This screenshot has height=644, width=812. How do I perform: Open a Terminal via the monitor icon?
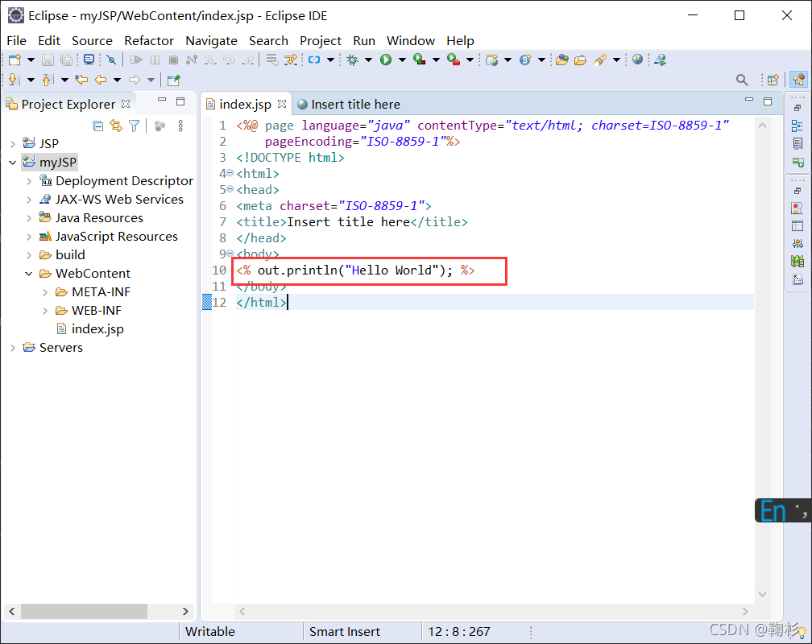[x=89, y=60]
